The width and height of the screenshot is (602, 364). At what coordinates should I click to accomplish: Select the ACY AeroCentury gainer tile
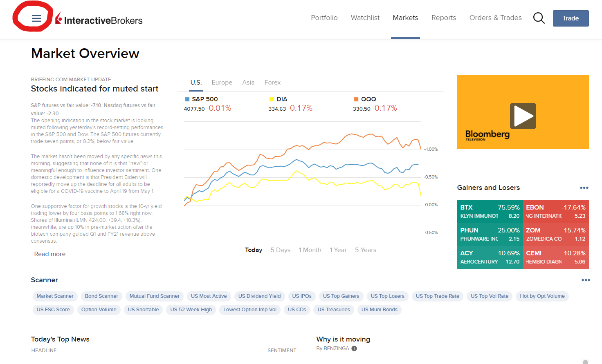coord(490,257)
